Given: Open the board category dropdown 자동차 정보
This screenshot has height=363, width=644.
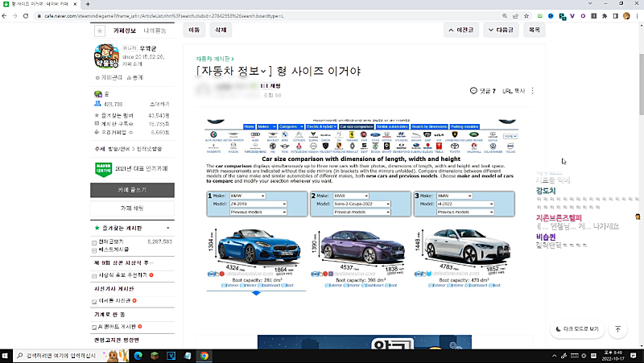Looking at the screenshot, I should click(x=235, y=71).
